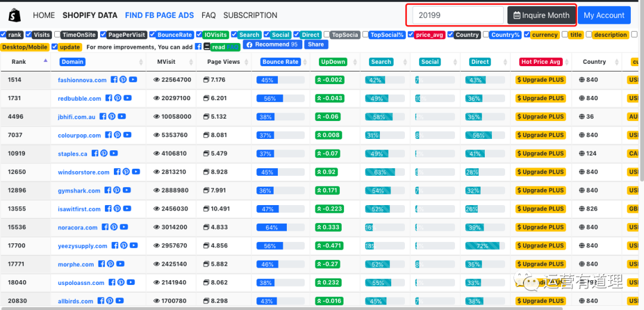This screenshot has height=310, width=644.
Task: Go to the SUBSCRIPTION page
Action: pyautogui.click(x=250, y=15)
